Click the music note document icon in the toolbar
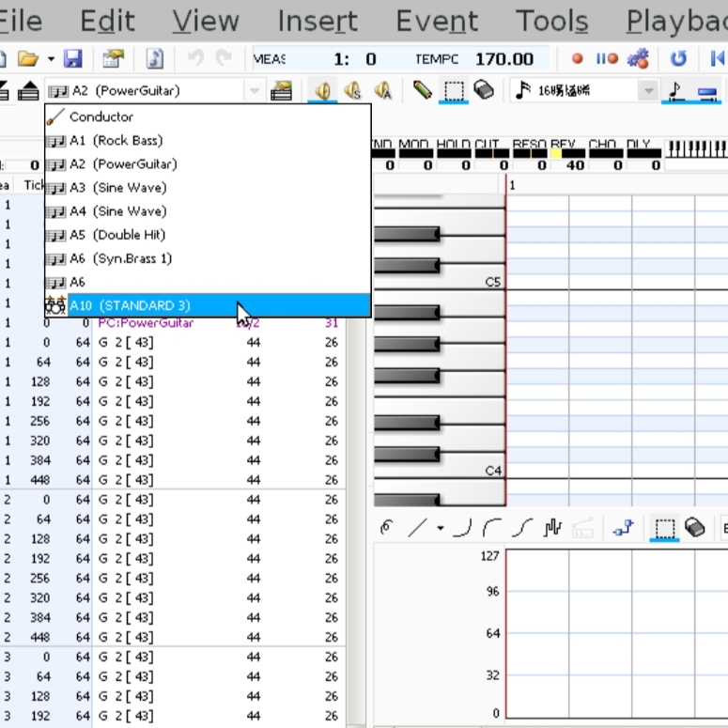 pyautogui.click(x=155, y=59)
